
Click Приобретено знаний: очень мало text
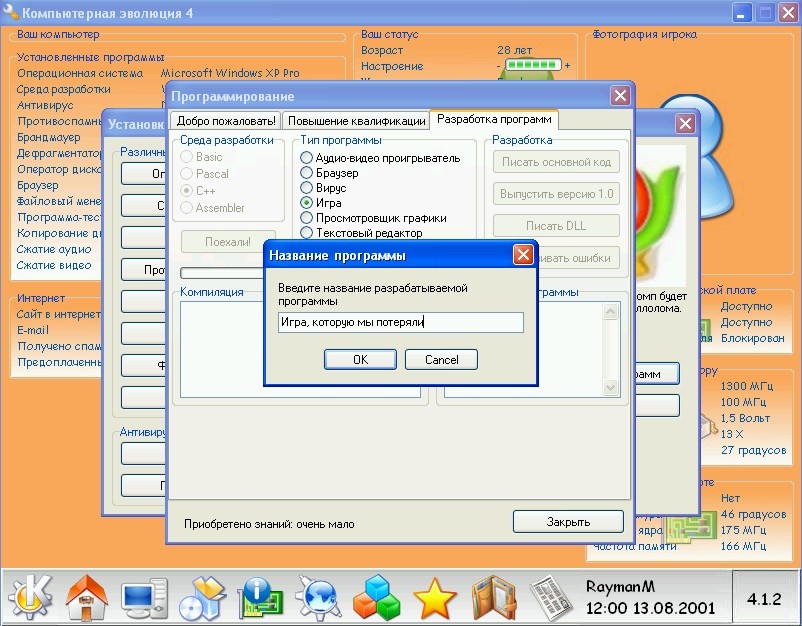pyautogui.click(x=269, y=524)
